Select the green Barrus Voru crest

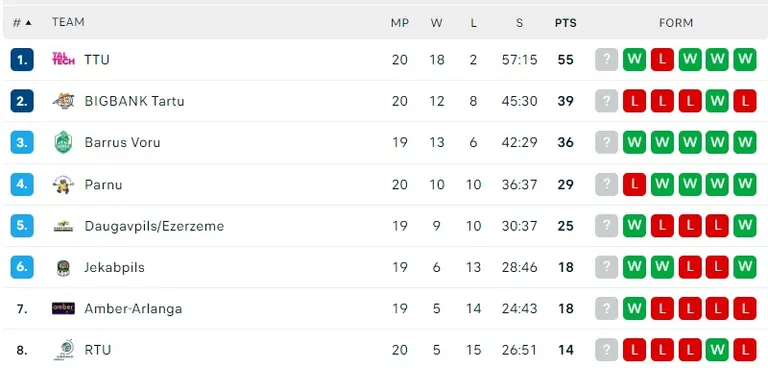click(63, 142)
